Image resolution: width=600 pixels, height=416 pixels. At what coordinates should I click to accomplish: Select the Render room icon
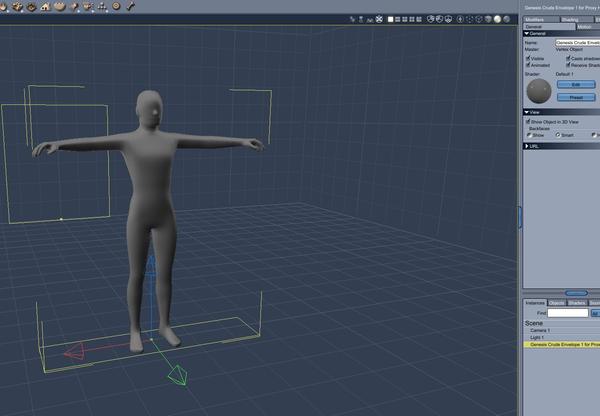point(75,6)
